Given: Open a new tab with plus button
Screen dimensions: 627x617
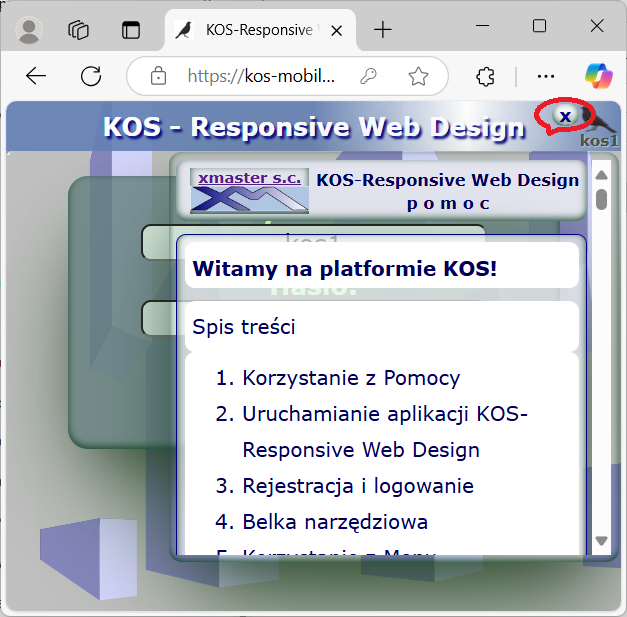Looking at the screenshot, I should pyautogui.click(x=382, y=30).
